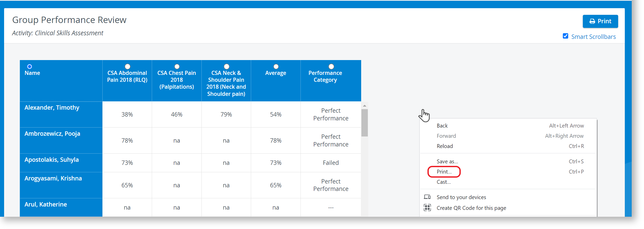Click the table scrollbar up arrow
Image resolution: width=644 pixels, height=229 pixels.
[364, 106]
